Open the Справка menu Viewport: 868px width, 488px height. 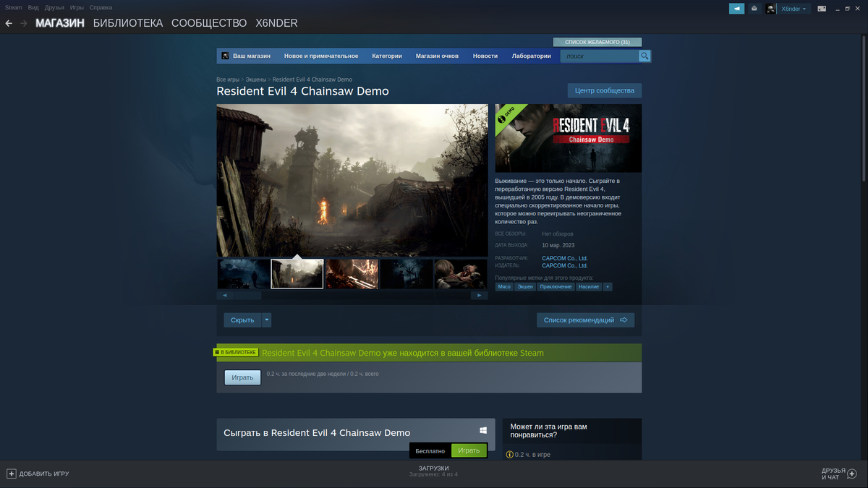101,7
